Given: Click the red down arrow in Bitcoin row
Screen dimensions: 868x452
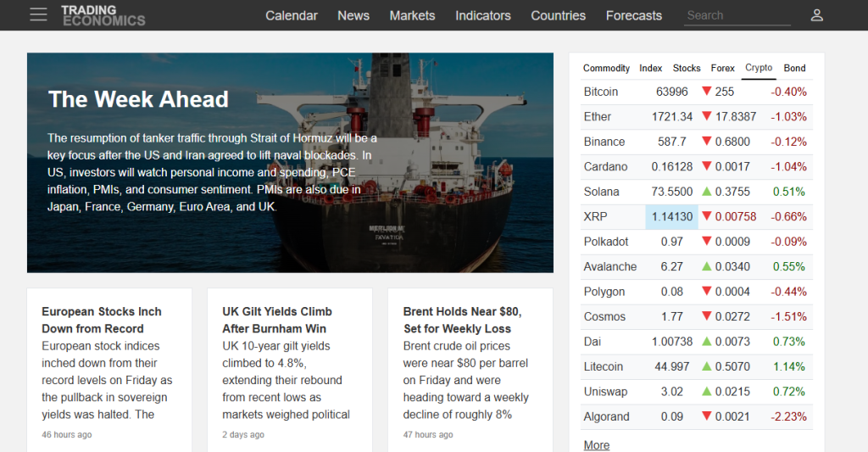Looking at the screenshot, I should pyautogui.click(x=706, y=91).
